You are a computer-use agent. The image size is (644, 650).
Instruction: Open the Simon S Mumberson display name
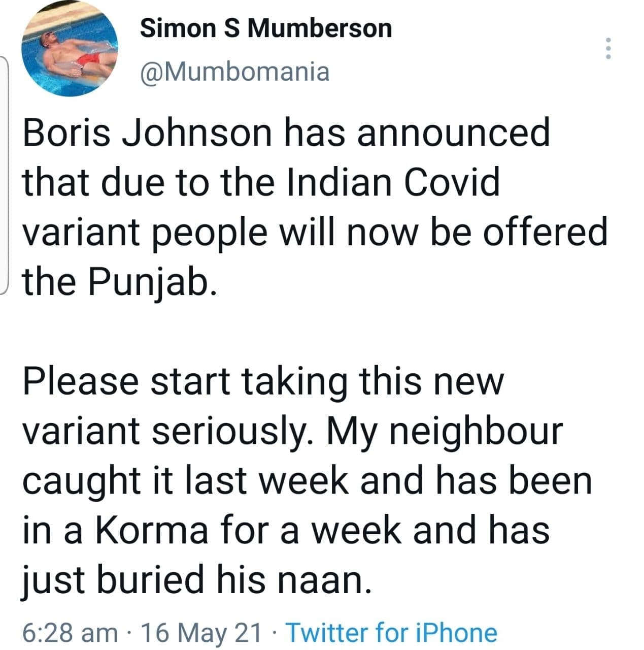click(x=265, y=28)
